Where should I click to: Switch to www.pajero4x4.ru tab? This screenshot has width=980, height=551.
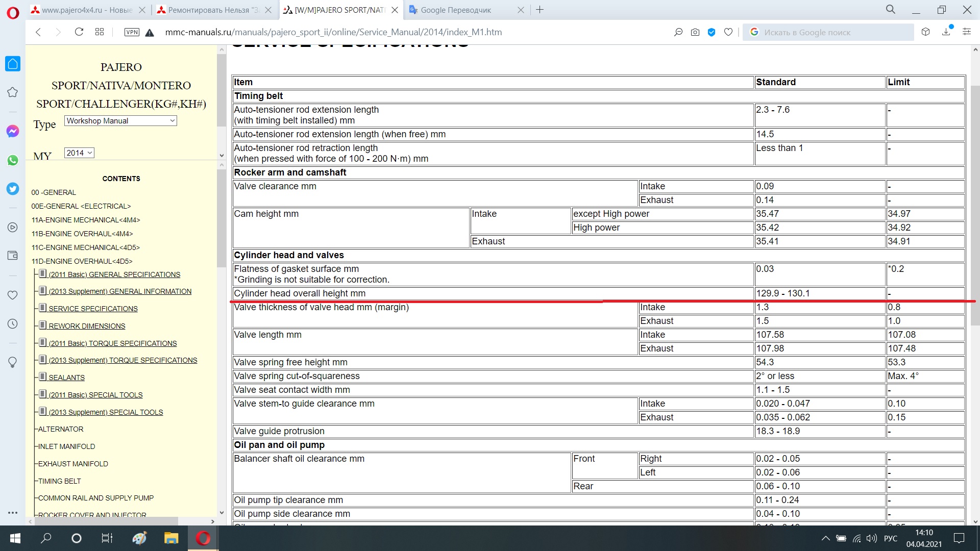coord(87,10)
